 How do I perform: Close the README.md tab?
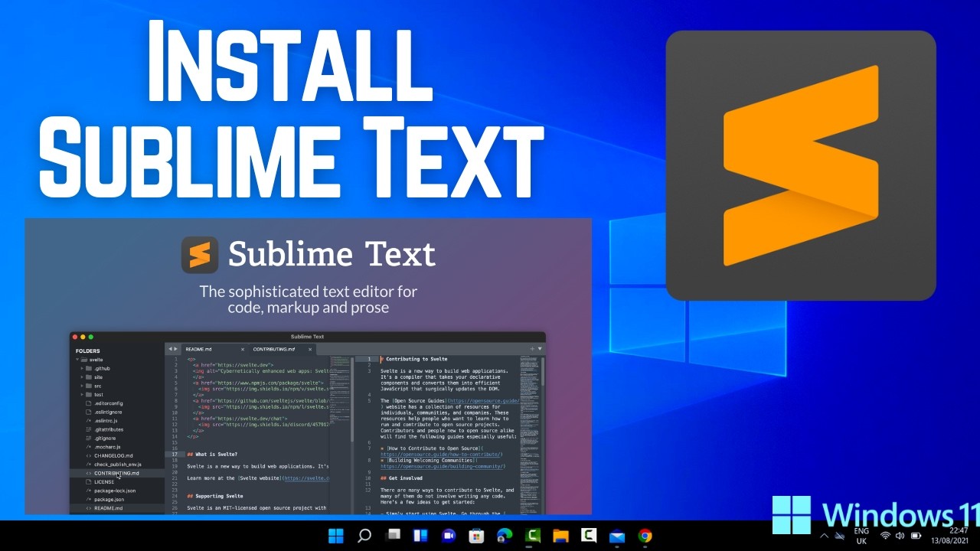click(x=243, y=349)
